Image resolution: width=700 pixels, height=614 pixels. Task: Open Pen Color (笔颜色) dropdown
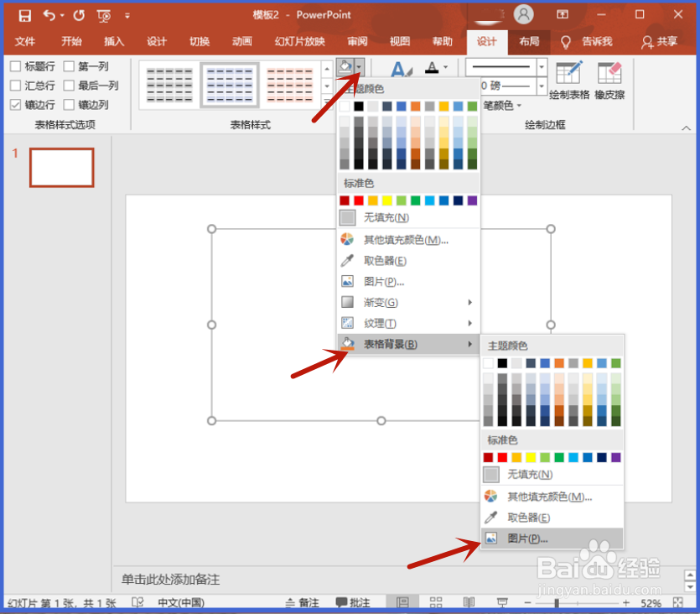click(x=502, y=106)
